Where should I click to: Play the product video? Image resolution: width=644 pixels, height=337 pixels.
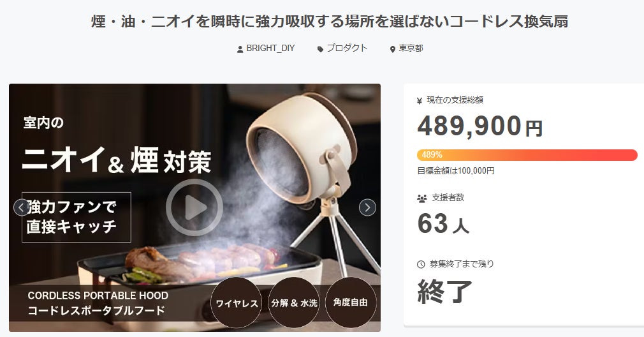point(194,207)
